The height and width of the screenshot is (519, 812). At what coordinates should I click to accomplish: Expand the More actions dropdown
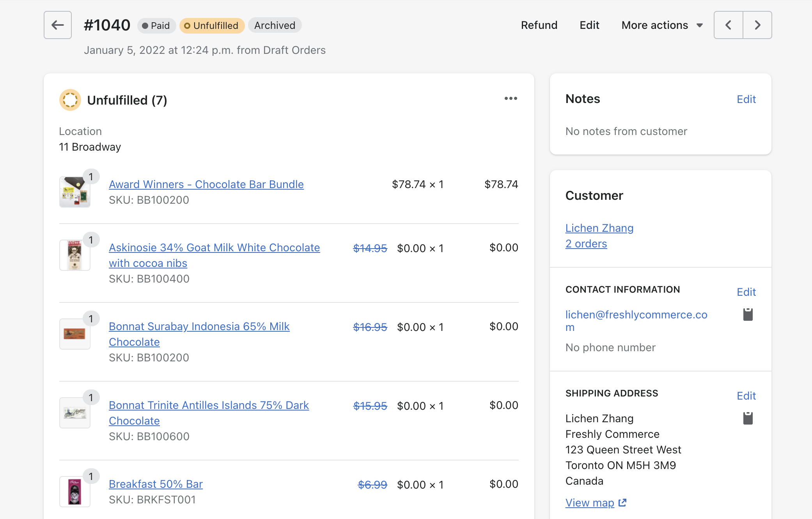point(662,25)
